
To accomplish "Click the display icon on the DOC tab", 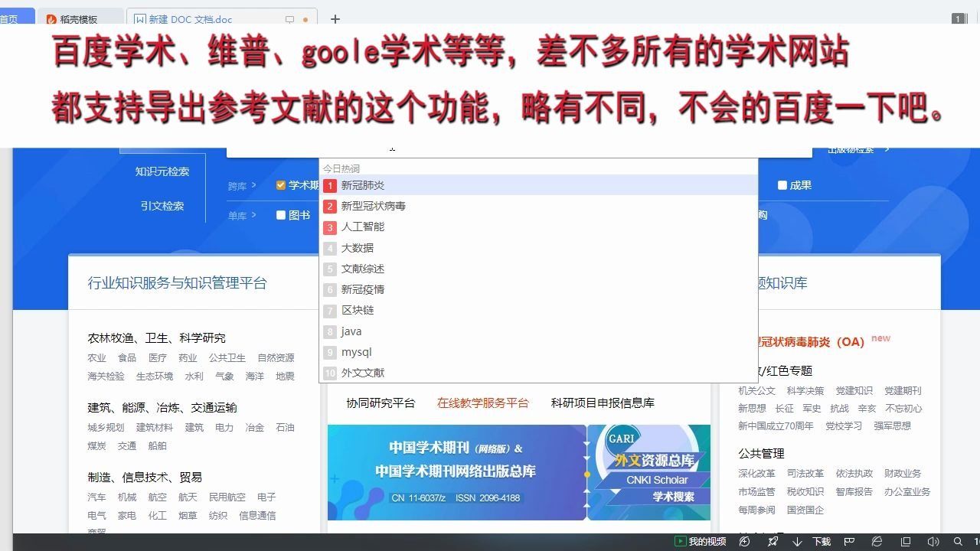I will click(x=289, y=19).
